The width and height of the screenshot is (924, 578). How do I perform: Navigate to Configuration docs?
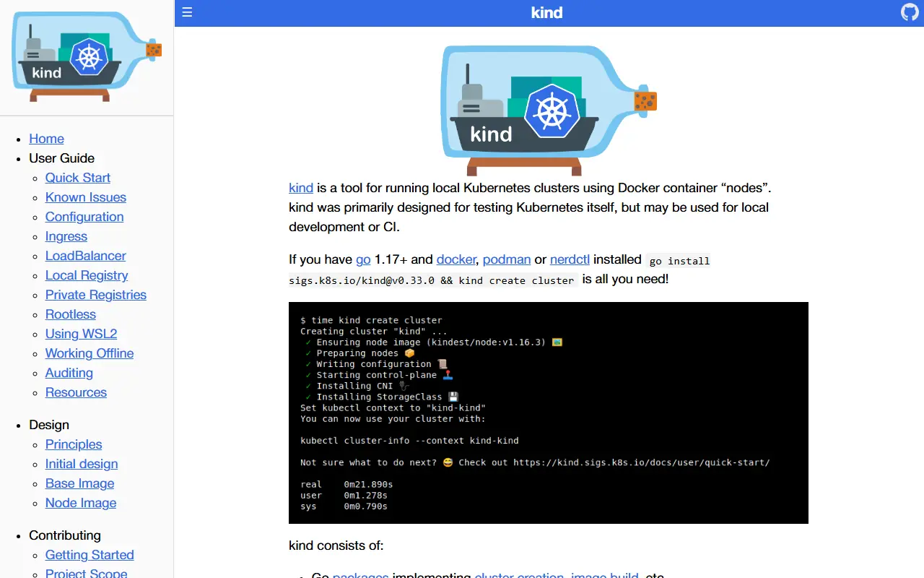click(84, 217)
